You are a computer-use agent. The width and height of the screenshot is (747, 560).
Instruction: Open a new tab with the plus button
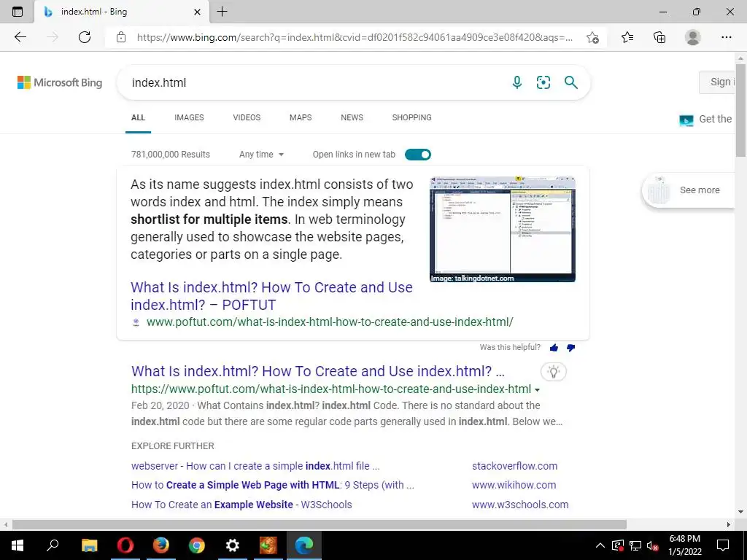[x=222, y=12]
